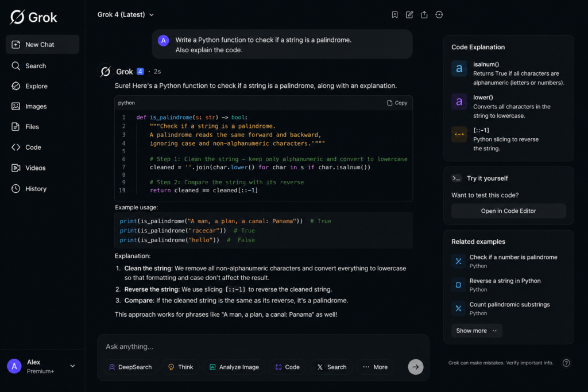This screenshot has width=588, height=392.
Task: Open the Videos section
Action: click(x=29, y=168)
